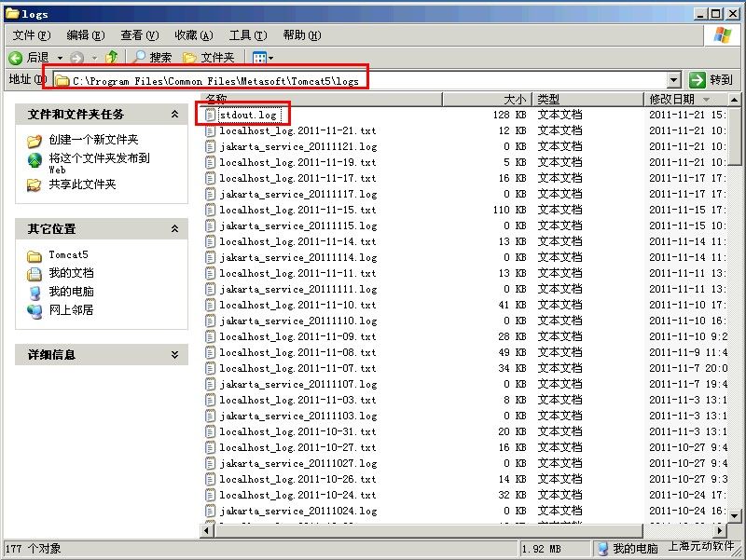Open the Views dropdown in the toolbar
Screen dimensions: 746x560
click(x=261, y=58)
